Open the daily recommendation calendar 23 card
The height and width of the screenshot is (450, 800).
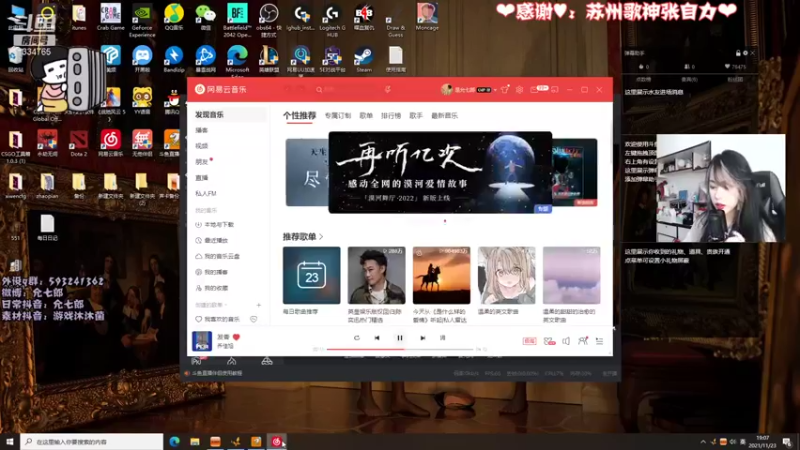(311, 276)
